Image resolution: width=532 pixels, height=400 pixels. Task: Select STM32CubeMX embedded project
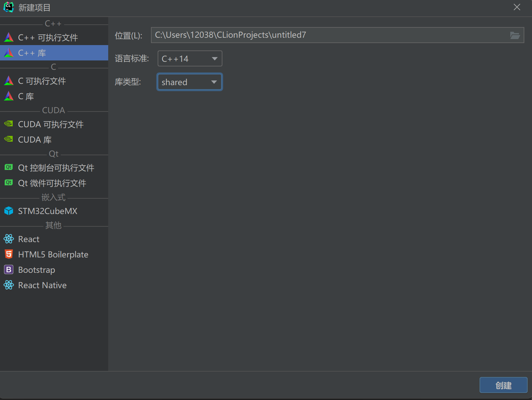pos(54,211)
